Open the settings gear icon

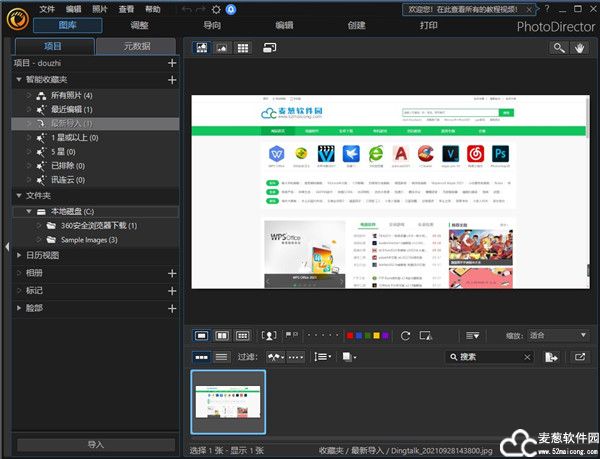pyautogui.click(x=216, y=8)
